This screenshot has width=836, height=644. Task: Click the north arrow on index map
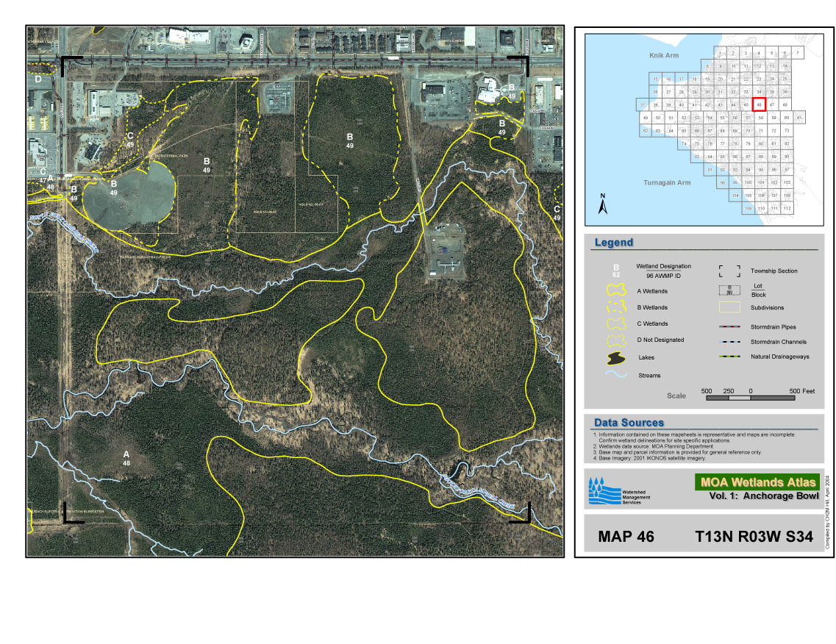pyautogui.click(x=603, y=205)
